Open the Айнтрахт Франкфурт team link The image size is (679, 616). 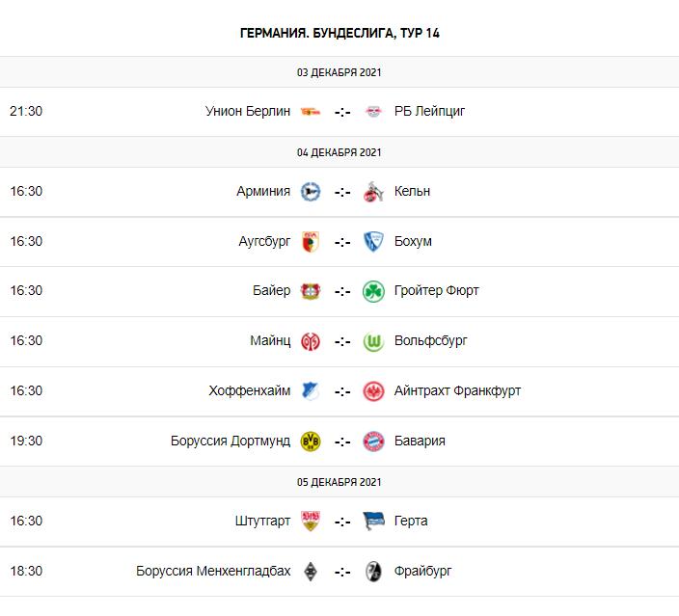tap(457, 390)
